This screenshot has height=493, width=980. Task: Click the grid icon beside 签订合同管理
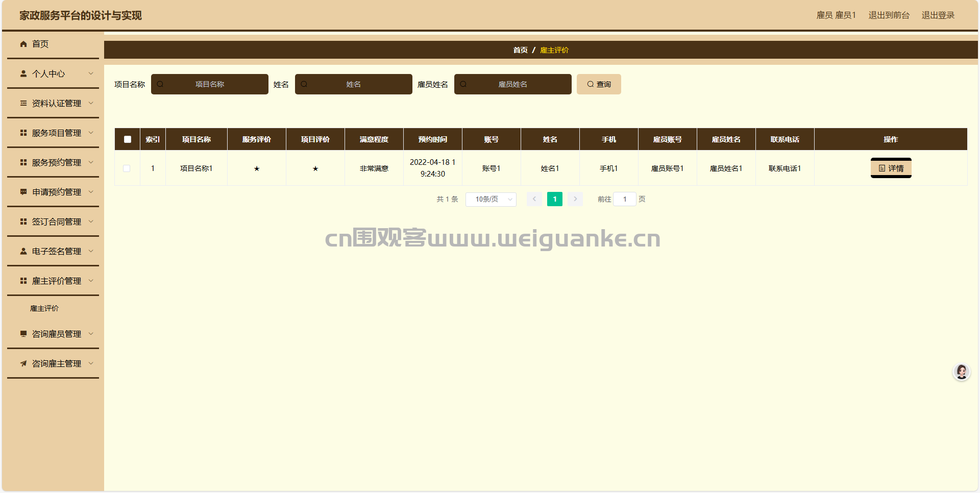[23, 221]
